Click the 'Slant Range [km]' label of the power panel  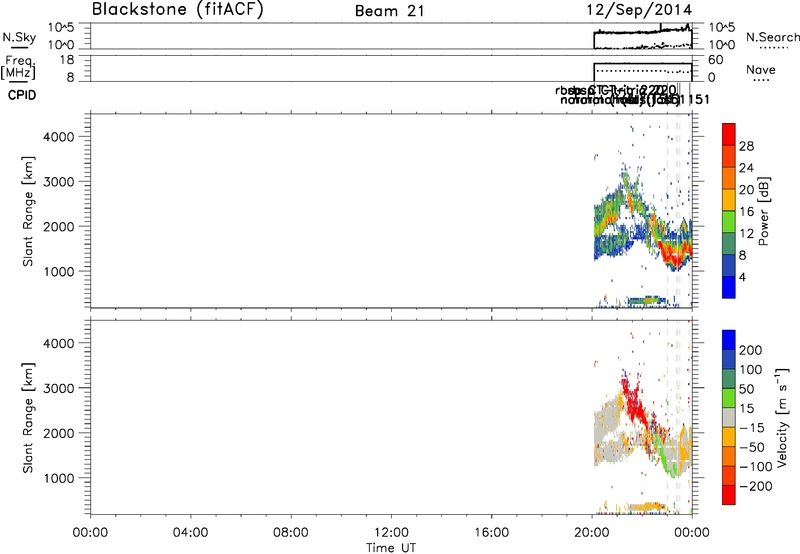(28, 211)
